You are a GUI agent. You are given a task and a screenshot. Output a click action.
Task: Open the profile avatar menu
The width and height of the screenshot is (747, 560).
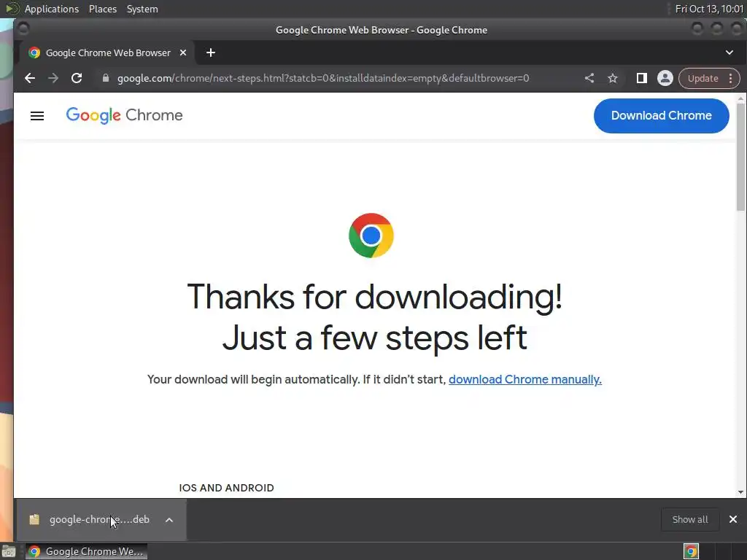tap(665, 78)
